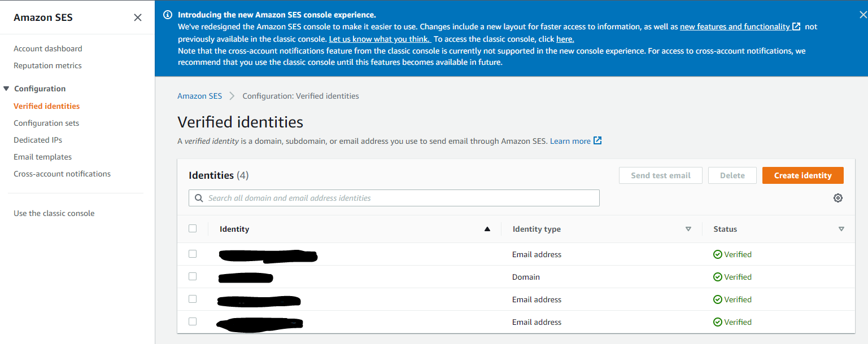The width and height of the screenshot is (868, 344).
Task: Click Send test email button
Action: point(661,175)
